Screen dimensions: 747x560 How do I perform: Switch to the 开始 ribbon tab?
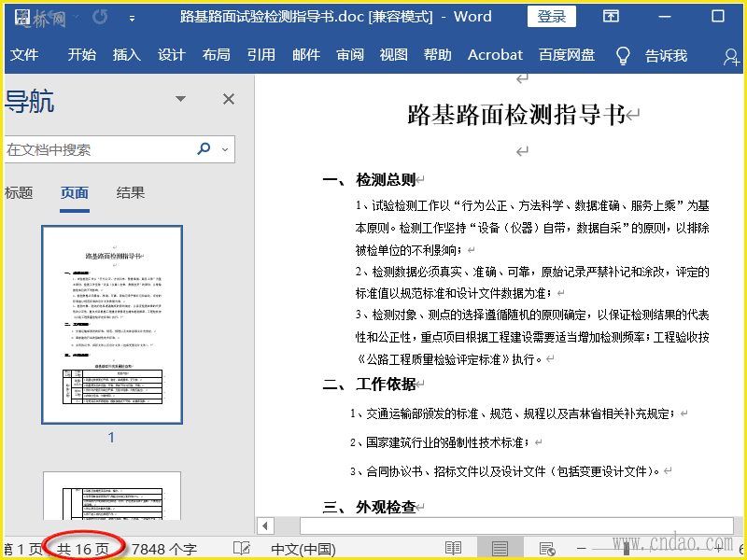pyautogui.click(x=81, y=55)
